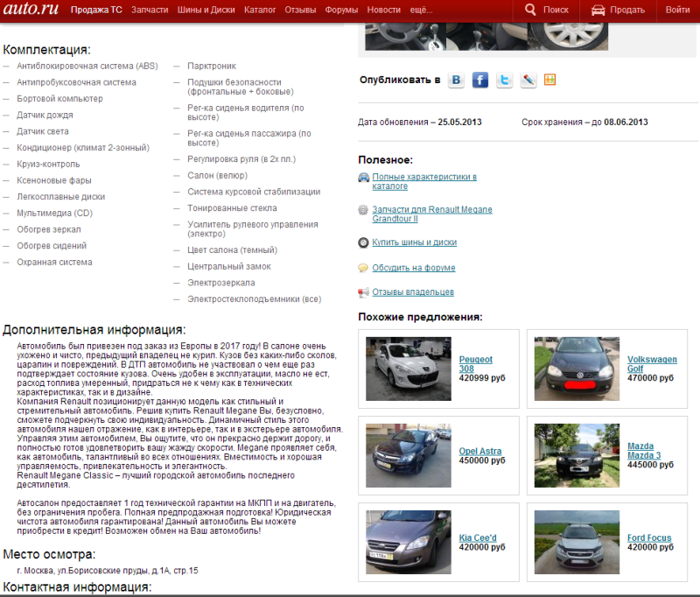The width and height of the screenshot is (700, 597).
Task: Share listing on LiveJournal pencil icon
Action: pos(528,80)
